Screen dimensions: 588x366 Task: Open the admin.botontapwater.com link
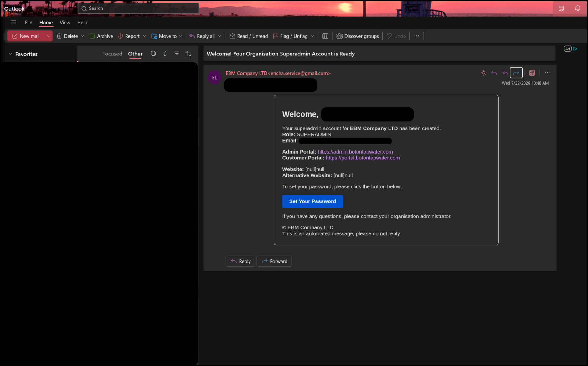(355, 152)
